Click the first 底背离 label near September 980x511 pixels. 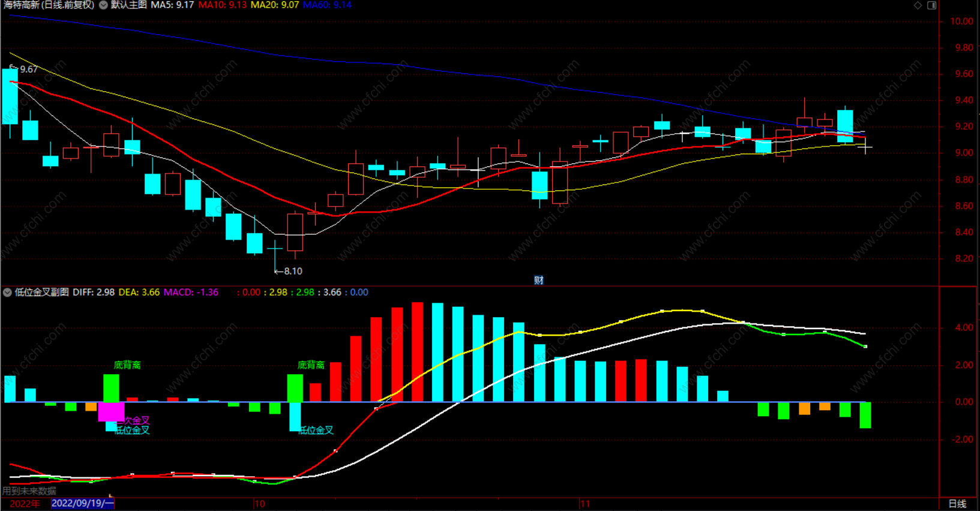(127, 365)
